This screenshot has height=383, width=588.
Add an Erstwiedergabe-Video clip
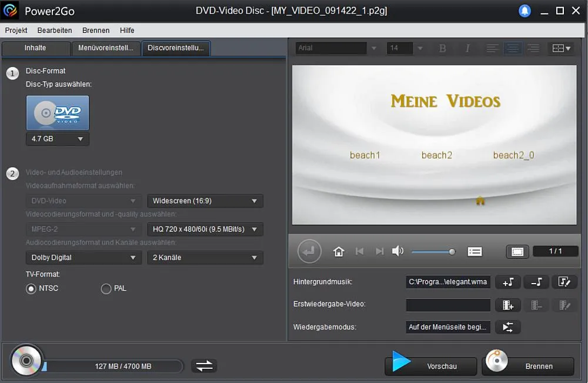508,305
